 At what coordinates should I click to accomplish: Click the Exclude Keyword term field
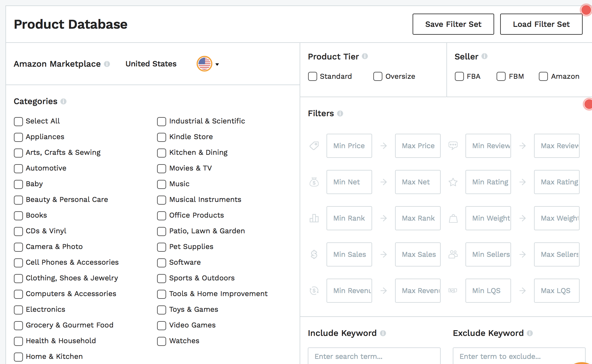pyautogui.click(x=519, y=356)
